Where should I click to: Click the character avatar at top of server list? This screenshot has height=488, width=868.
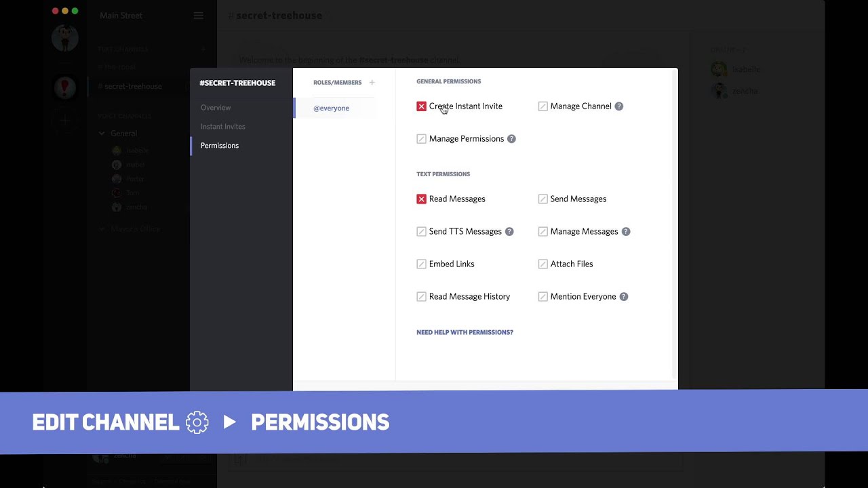(65, 38)
